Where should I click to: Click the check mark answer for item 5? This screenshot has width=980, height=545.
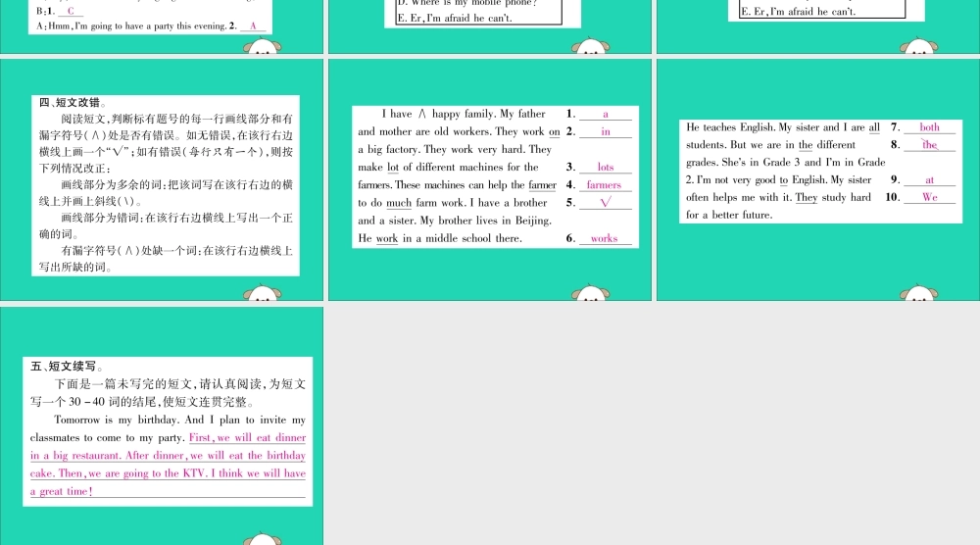[605, 203]
